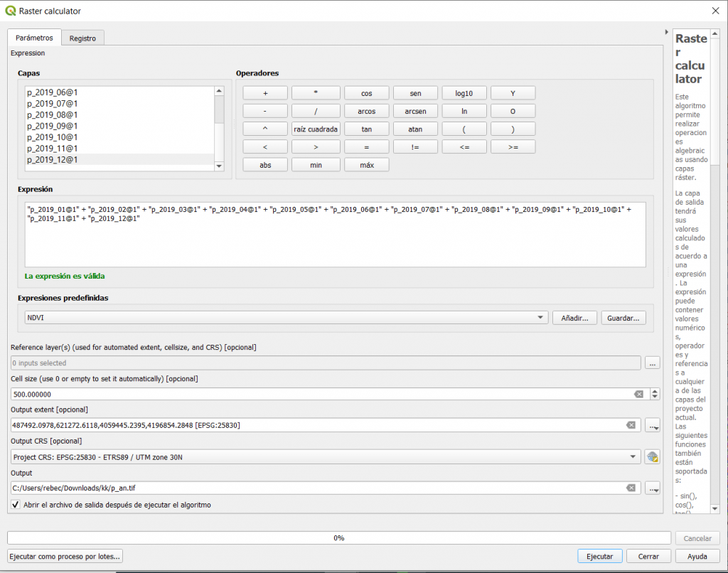Switch to the Registro tab
The height and width of the screenshot is (573, 728).
[x=82, y=38]
